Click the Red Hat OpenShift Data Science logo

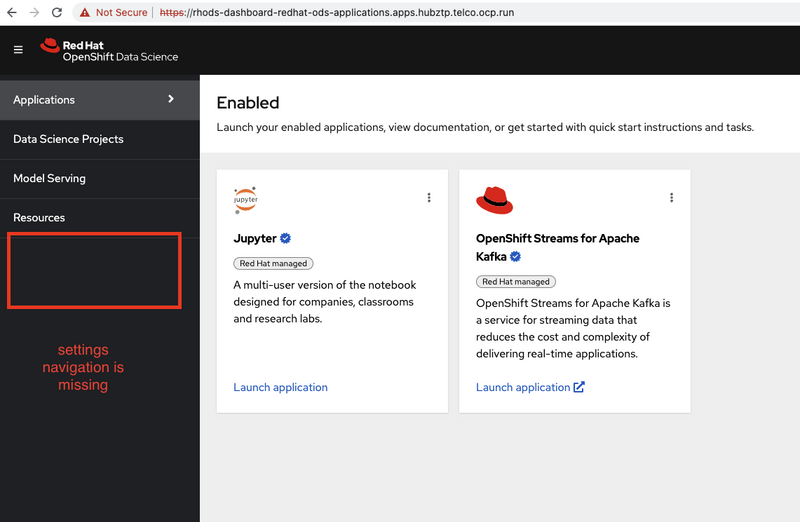tap(109, 50)
